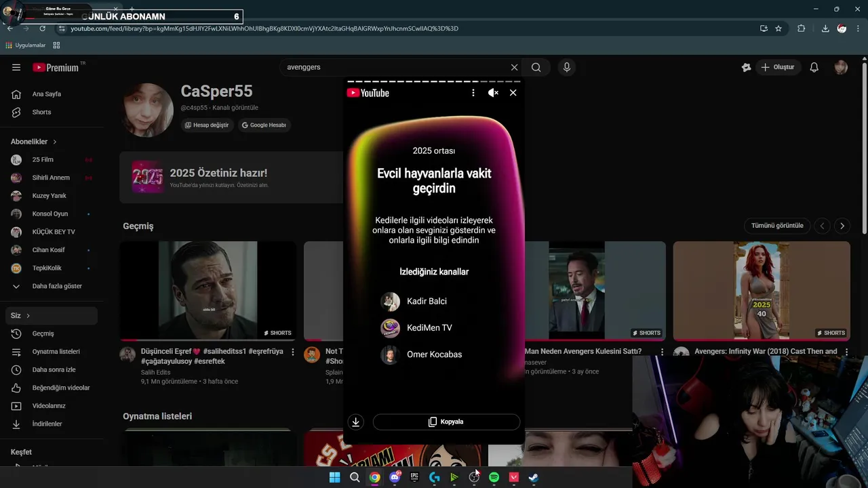Clear the search box with X
This screenshot has height=488, width=868.
(514, 67)
